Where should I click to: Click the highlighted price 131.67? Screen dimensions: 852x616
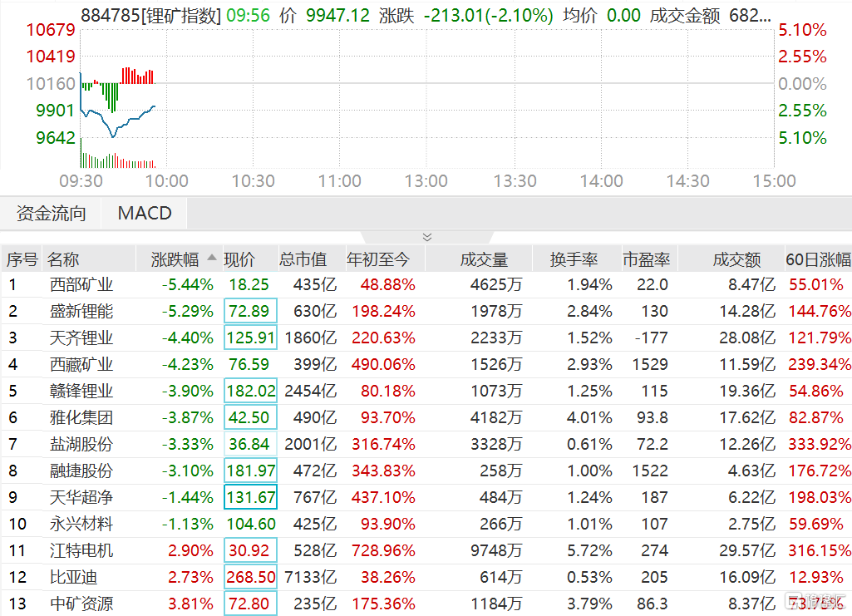[x=250, y=498]
